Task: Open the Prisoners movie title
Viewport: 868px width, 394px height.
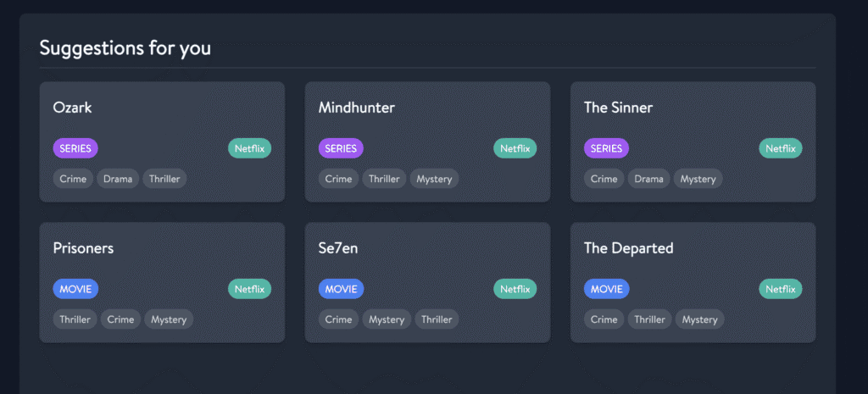Action: [x=83, y=248]
